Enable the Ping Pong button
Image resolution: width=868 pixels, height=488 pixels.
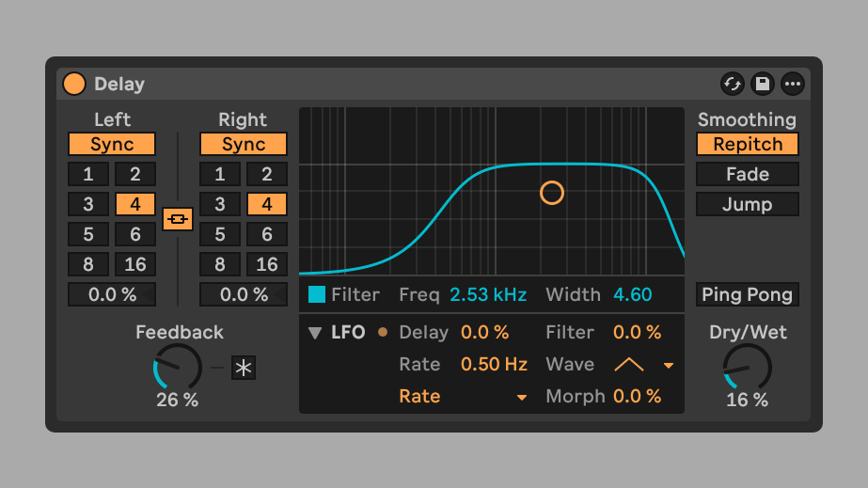(748, 294)
